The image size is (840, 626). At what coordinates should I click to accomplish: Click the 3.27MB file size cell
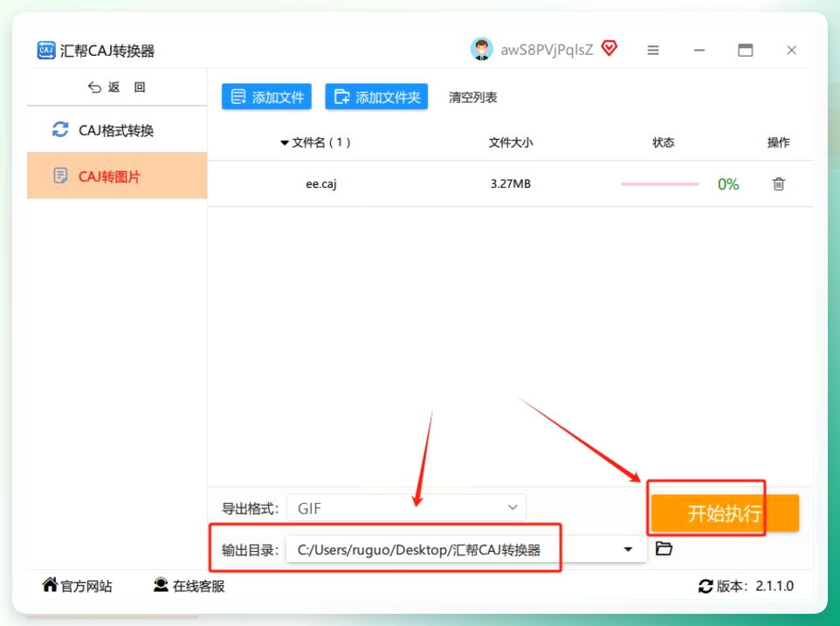(511, 183)
